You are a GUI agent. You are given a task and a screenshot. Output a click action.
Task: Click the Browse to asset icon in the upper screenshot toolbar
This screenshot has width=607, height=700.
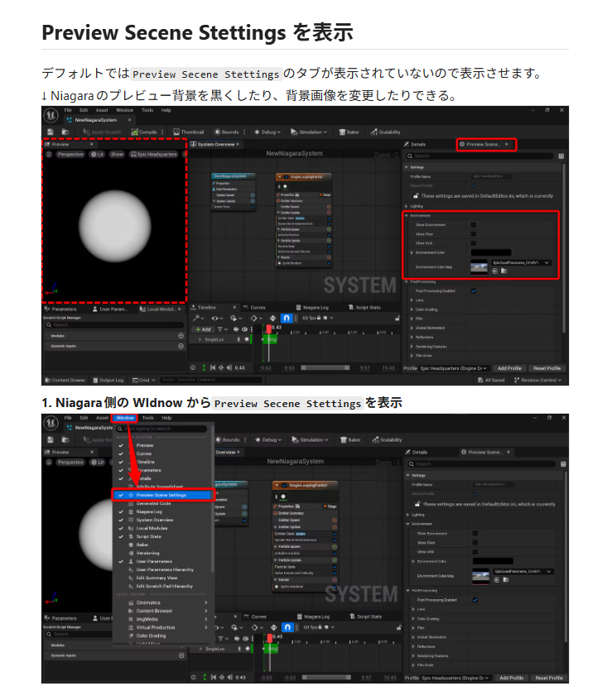(65, 132)
